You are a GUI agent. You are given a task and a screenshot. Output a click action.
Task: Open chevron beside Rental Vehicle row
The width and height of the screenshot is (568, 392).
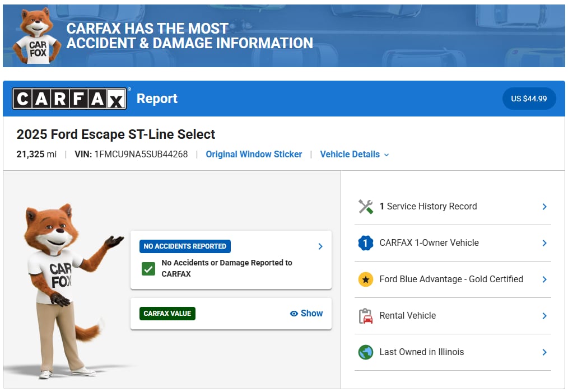[544, 315]
